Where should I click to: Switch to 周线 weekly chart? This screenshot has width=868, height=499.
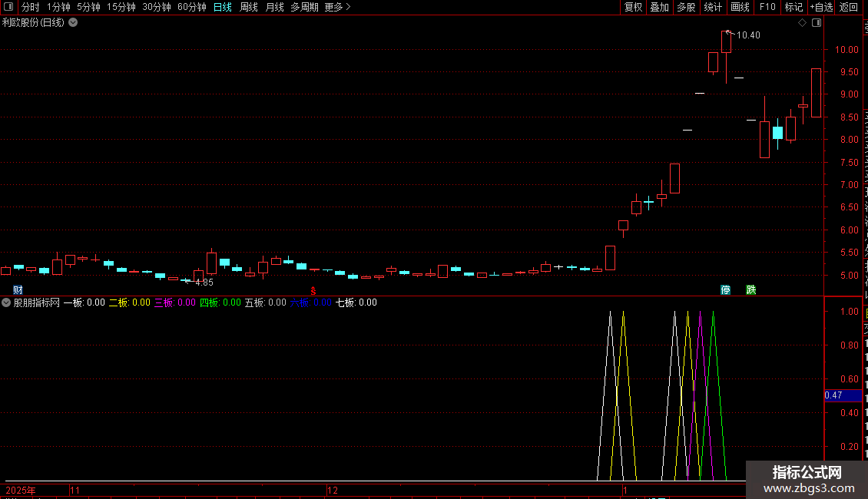[x=249, y=7]
